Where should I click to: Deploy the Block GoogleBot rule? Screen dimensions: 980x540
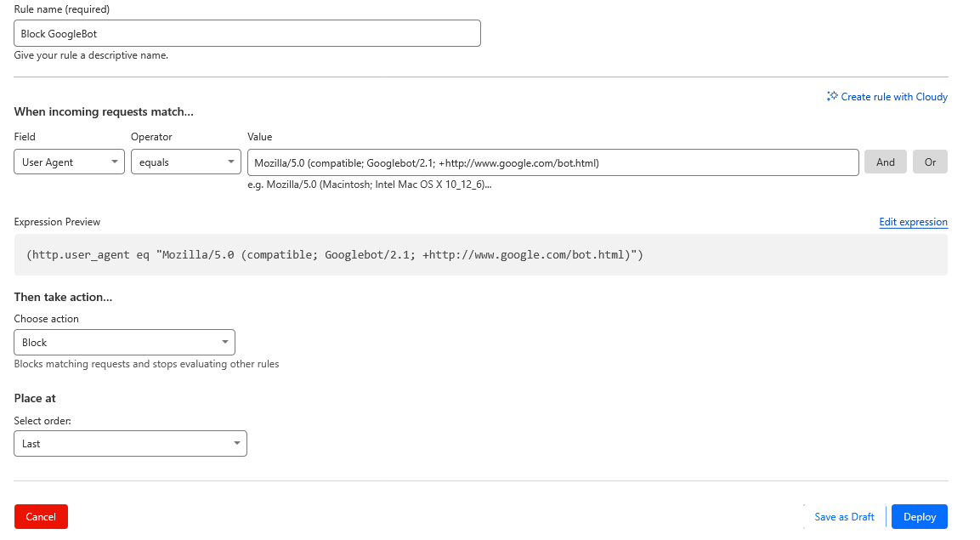pyautogui.click(x=919, y=516)
